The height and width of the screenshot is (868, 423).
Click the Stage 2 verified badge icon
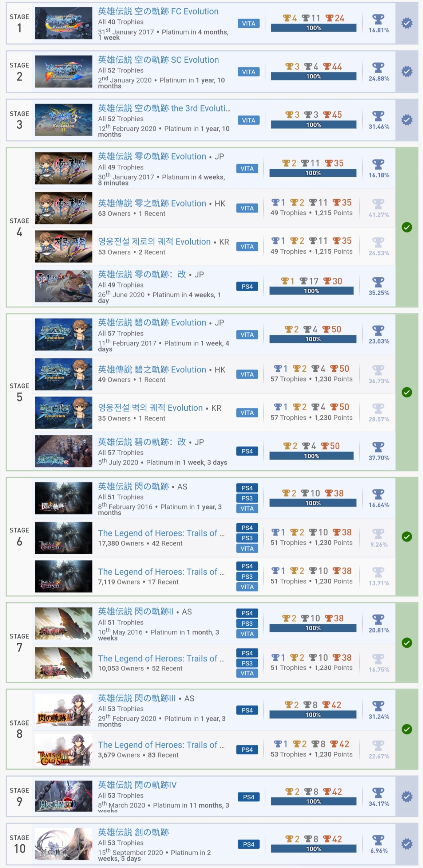coord(407,71)
